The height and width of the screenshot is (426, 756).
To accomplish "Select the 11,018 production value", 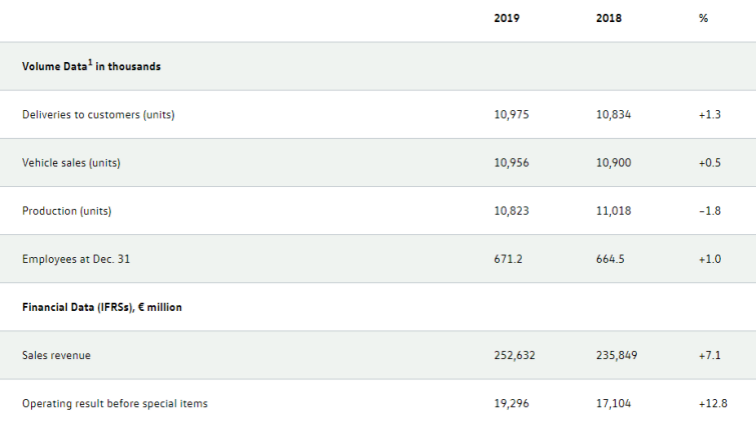I will (x=613, y=210).
